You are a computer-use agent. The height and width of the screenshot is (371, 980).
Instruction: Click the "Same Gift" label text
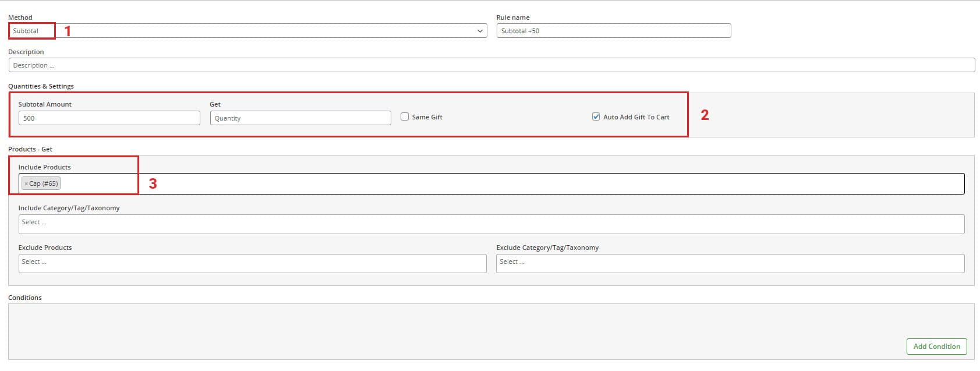(427, 117)
